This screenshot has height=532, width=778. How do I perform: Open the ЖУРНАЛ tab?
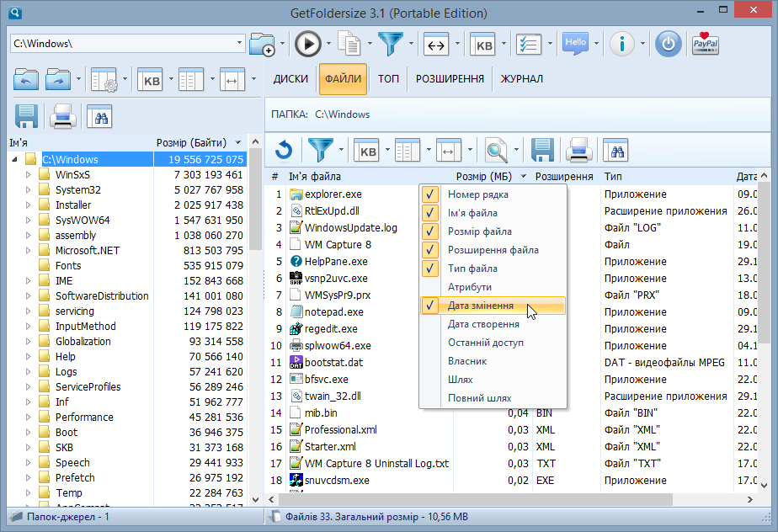point(521,79)
